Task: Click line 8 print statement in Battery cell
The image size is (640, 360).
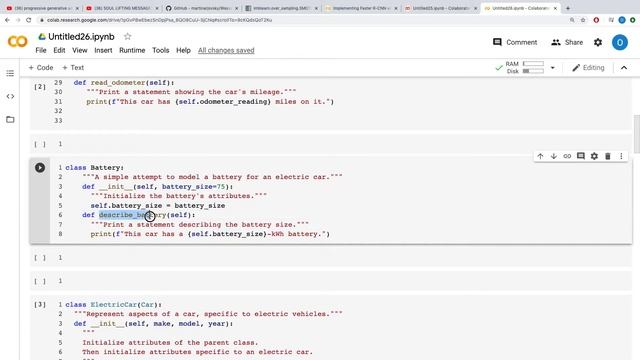Action: coord(210,234)
